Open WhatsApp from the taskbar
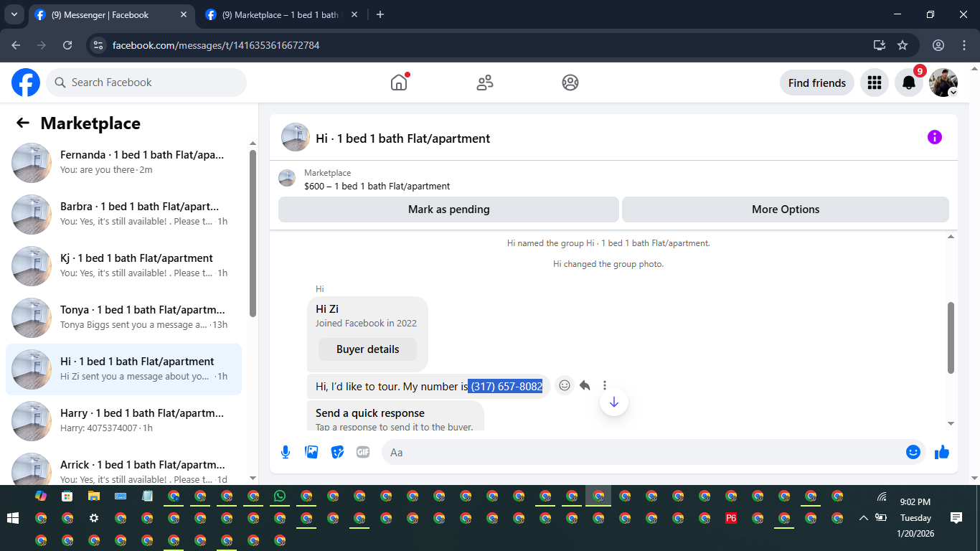This screenshot has height=551, width=980. 280,496
